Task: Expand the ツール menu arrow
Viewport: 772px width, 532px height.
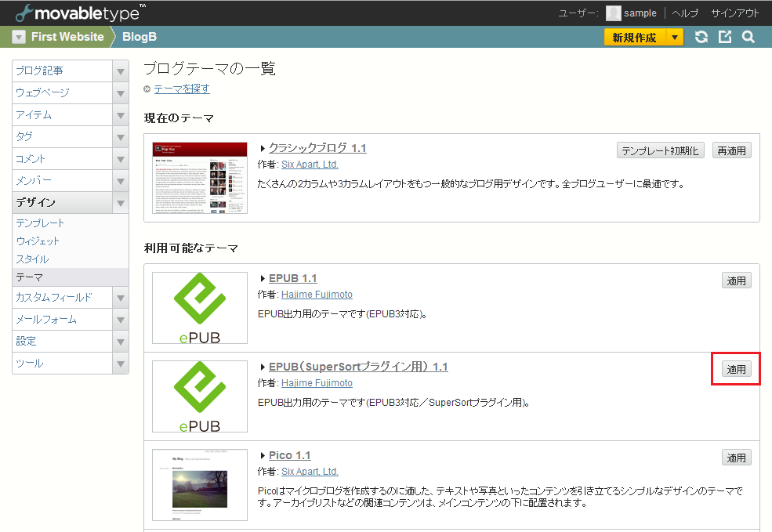Action: tap(121, 364)
